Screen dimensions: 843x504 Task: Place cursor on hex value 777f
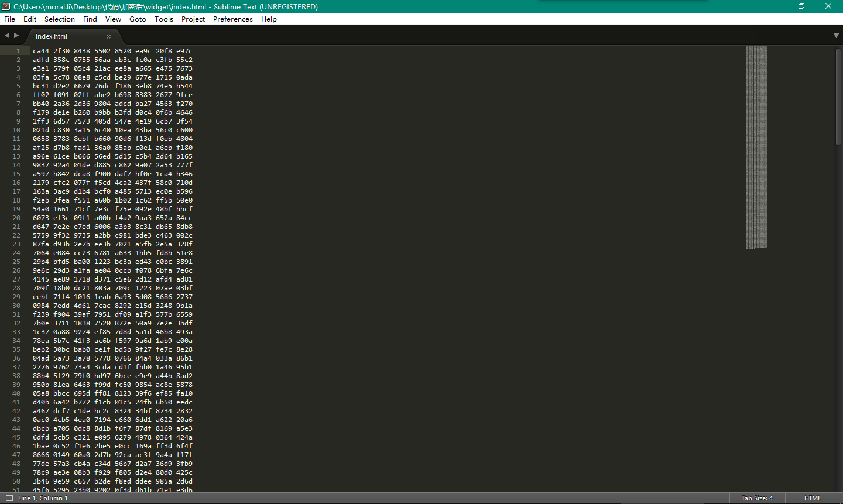(x=184, y=165)
